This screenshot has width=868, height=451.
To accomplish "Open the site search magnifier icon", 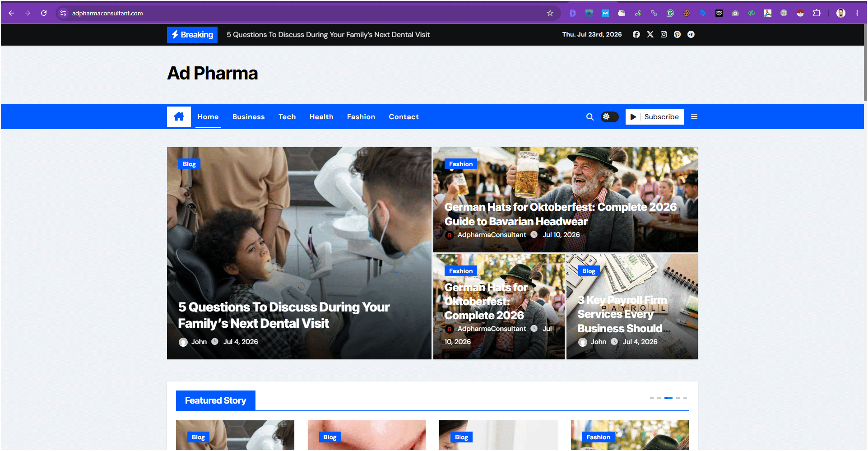I will [589, 117].
